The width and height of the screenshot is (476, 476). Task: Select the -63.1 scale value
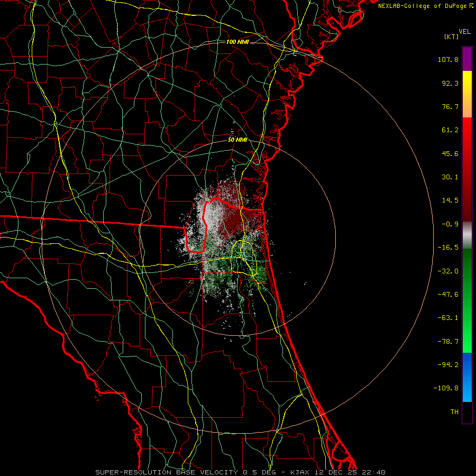pyautogui.click(x=448, y=318)
